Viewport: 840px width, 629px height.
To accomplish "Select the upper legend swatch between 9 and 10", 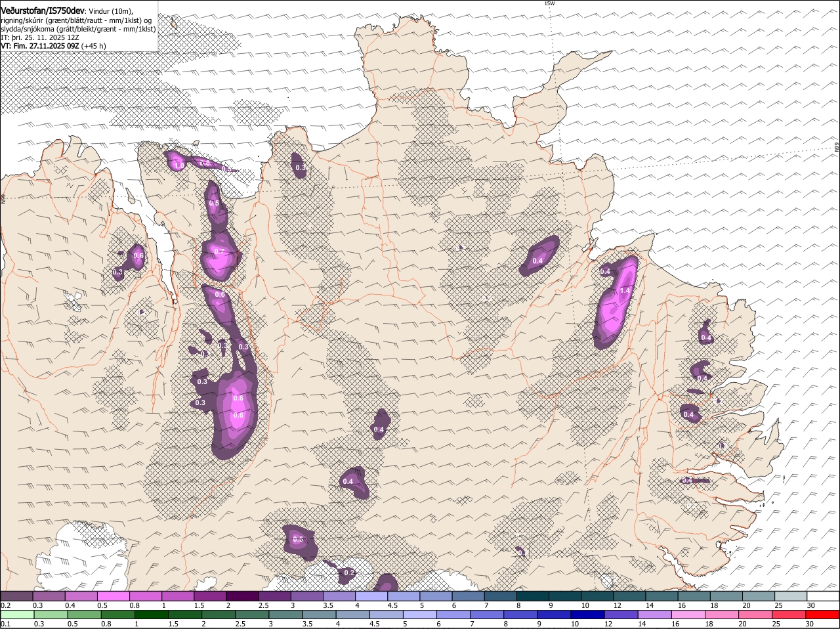I will pos(565,596).
